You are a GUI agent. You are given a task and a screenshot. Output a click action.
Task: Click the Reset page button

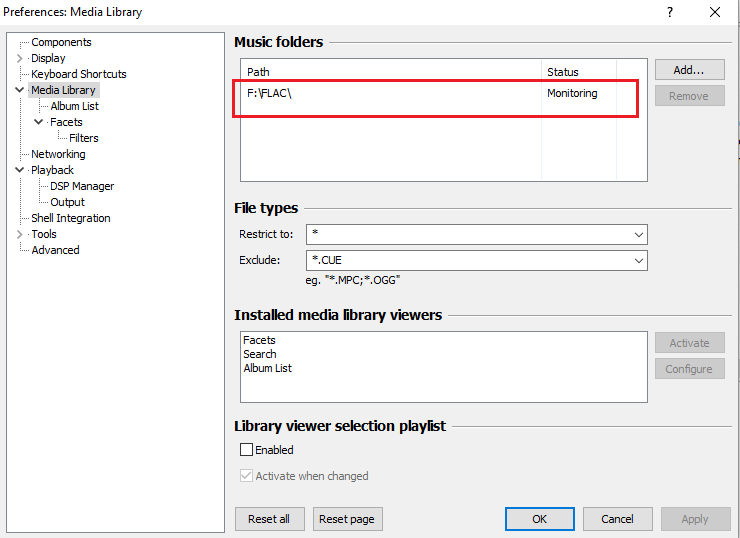[x=348, y=519]
